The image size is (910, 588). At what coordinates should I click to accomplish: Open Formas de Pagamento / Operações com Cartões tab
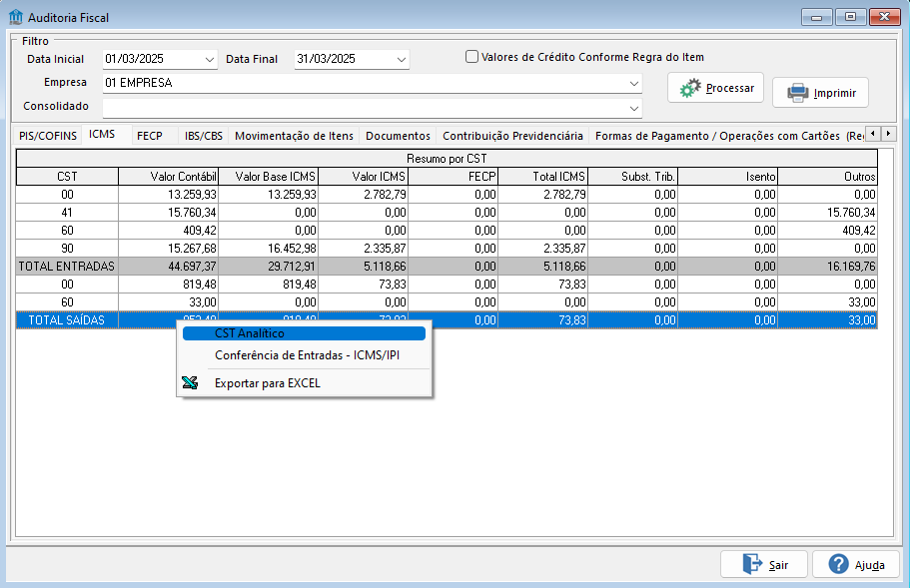tap(717, 136)
